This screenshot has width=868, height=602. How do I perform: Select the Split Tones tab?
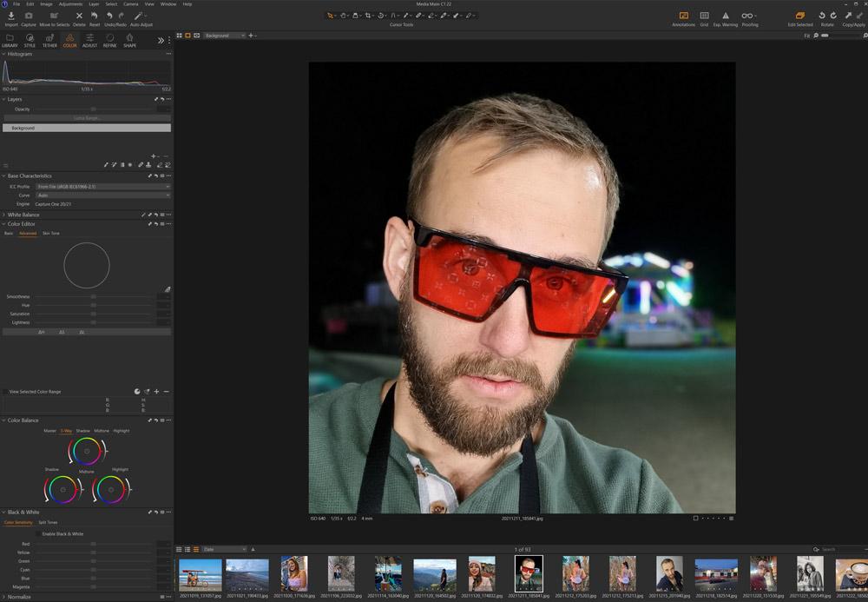pyautogui.click(x=48, y=523)
